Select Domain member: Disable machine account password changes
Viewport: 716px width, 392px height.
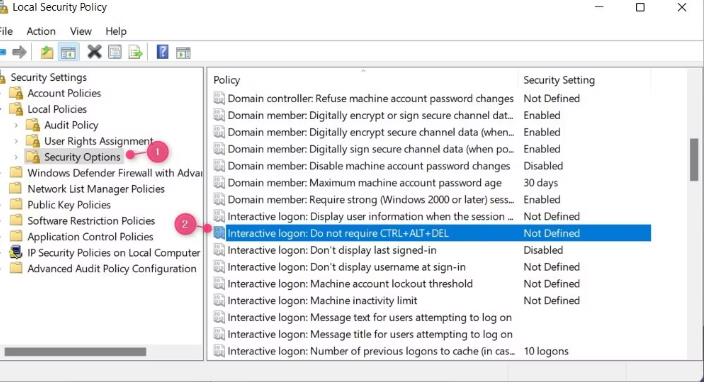369,166
